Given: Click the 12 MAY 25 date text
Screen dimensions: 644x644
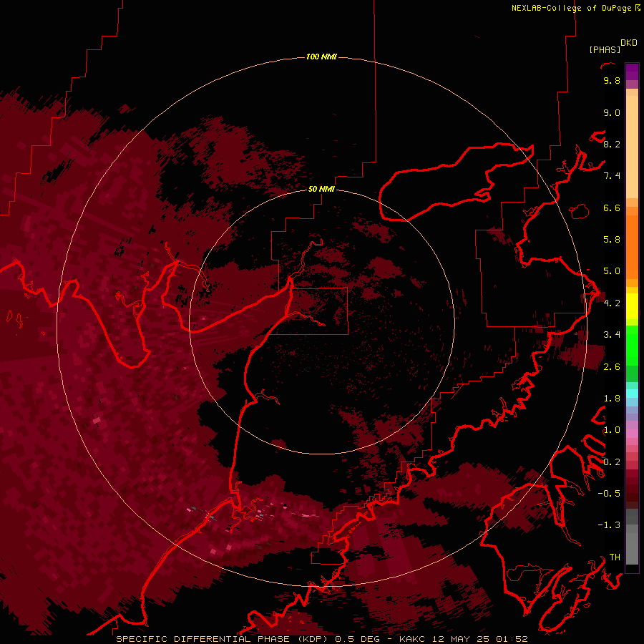Looking at the screenshot, I should point(460,639).
